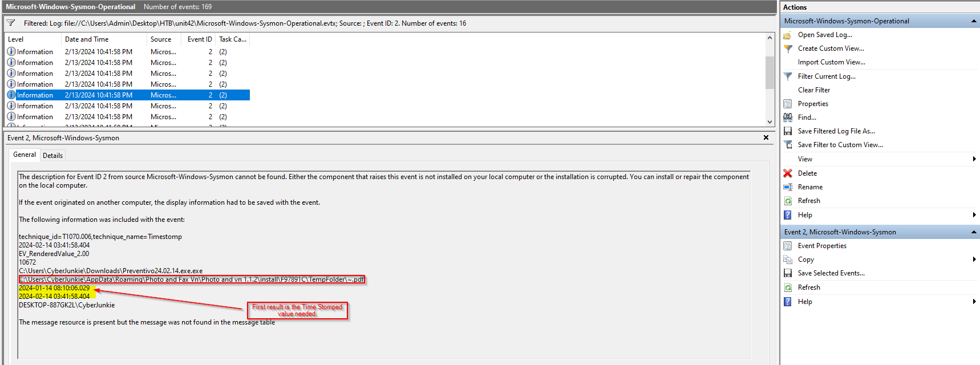Click the Create Custom View funnel icon

click(788, 48)
